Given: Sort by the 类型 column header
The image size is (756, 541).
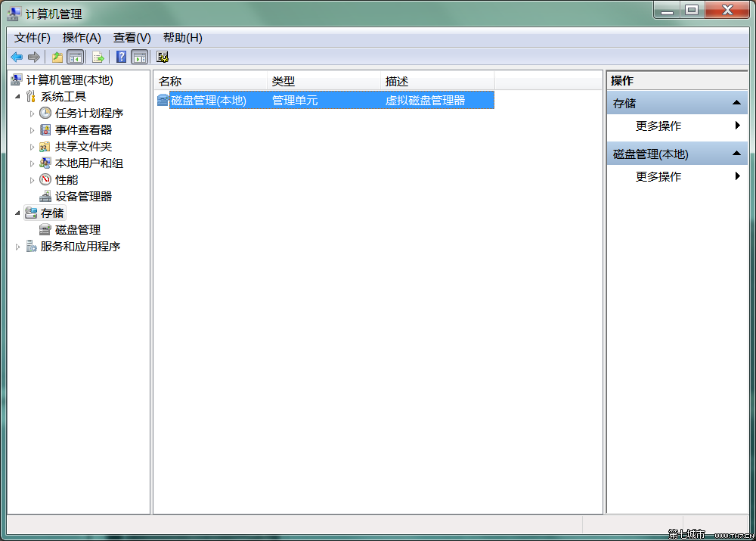Looking at the screenshot, I should (324, 81).
